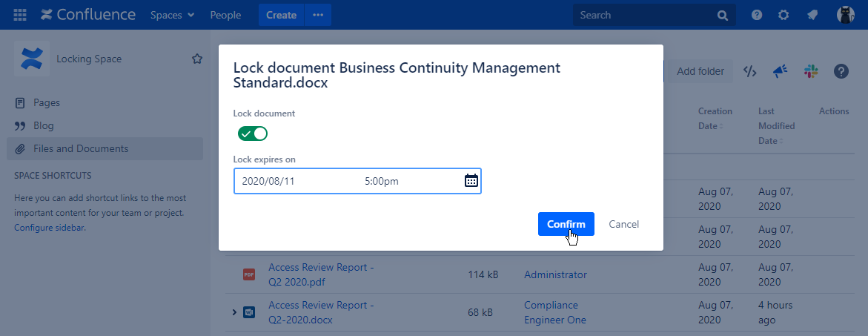Image resolution: width=868 pixels, height=336 pixels.
Task: Click the calendar icon in the date field
Action: pyautogui.click(x=471, y=180)
